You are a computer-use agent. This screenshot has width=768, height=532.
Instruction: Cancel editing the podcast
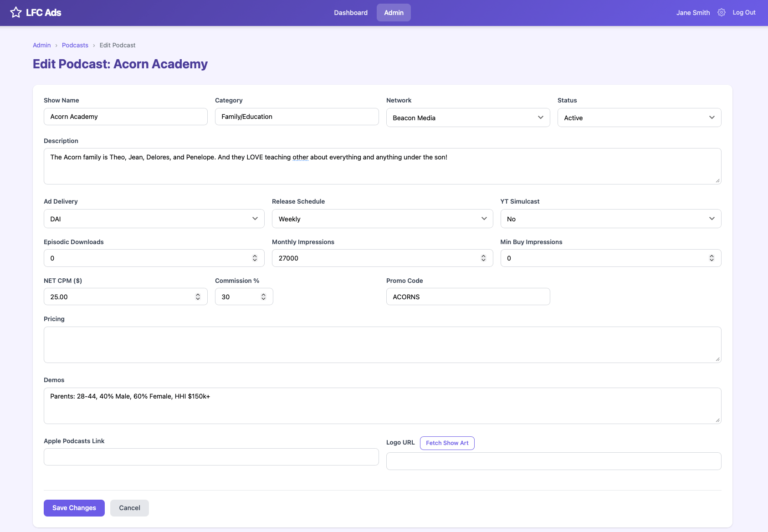[x=129, y=507]
